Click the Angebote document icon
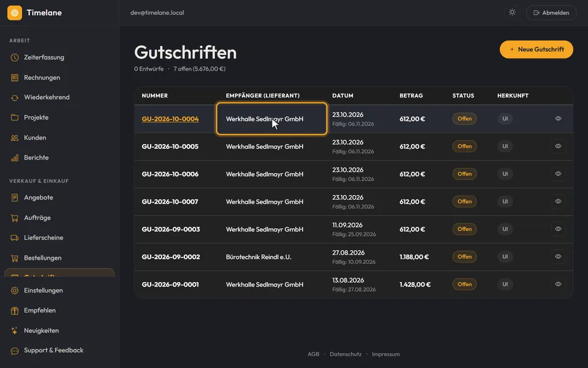The width and height of the screenshot is (588, 368). (15, 197)
